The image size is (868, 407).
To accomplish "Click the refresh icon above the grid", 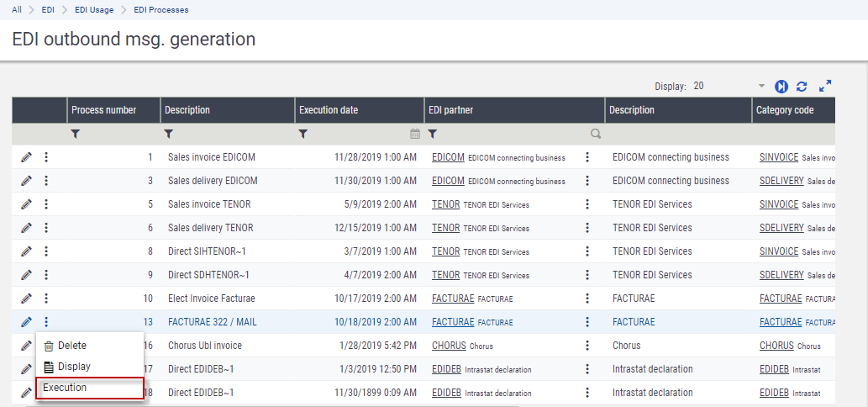I will pyautogui.click(x=802, y=86).
